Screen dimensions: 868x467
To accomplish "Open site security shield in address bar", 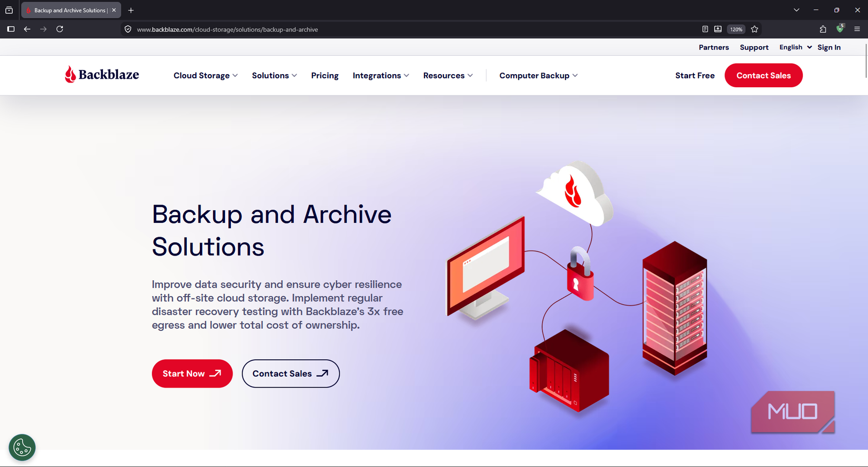I will point(128,29).
